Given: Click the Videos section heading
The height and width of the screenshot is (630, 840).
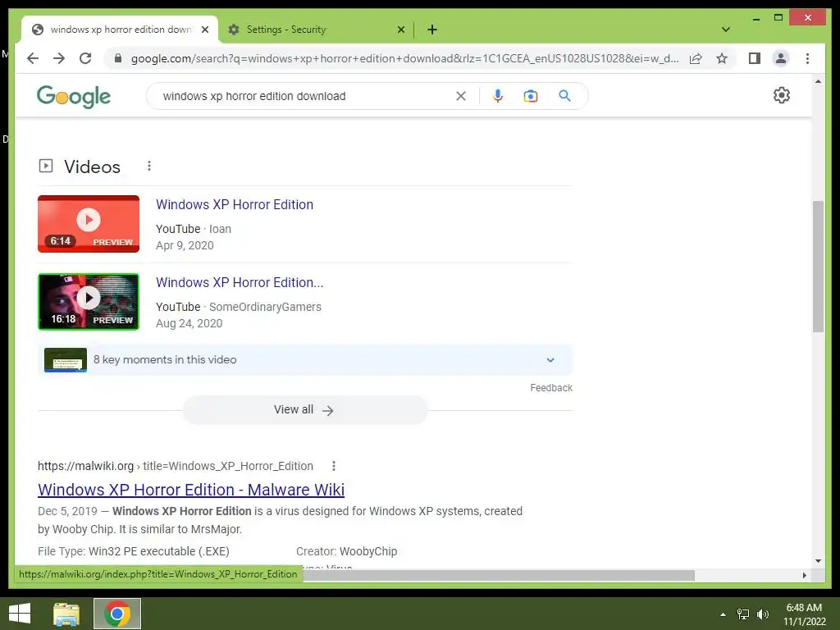Looking at the screenshot, I should [x=92, y=167].
